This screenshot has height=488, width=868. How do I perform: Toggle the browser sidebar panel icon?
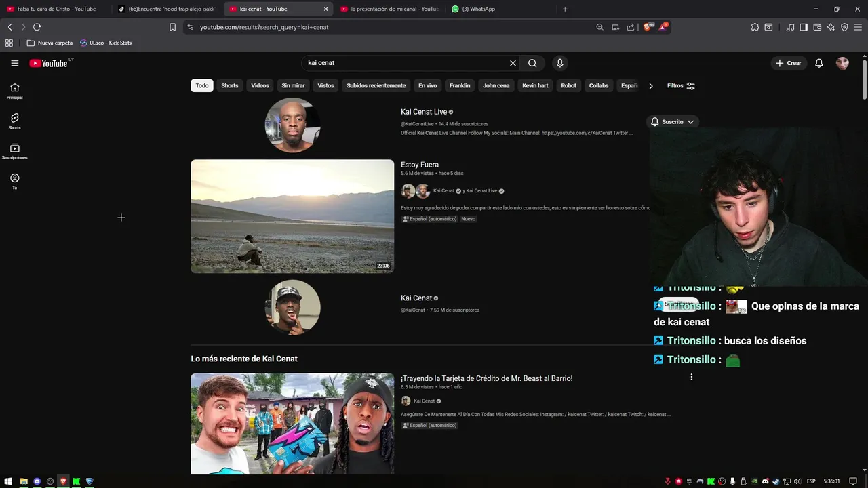coord(804,27)
